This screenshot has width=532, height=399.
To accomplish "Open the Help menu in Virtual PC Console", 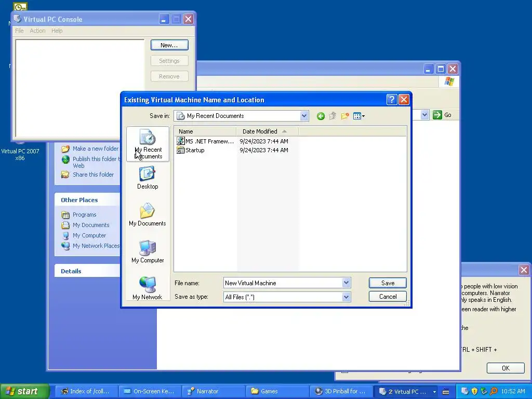I will 57,31.
